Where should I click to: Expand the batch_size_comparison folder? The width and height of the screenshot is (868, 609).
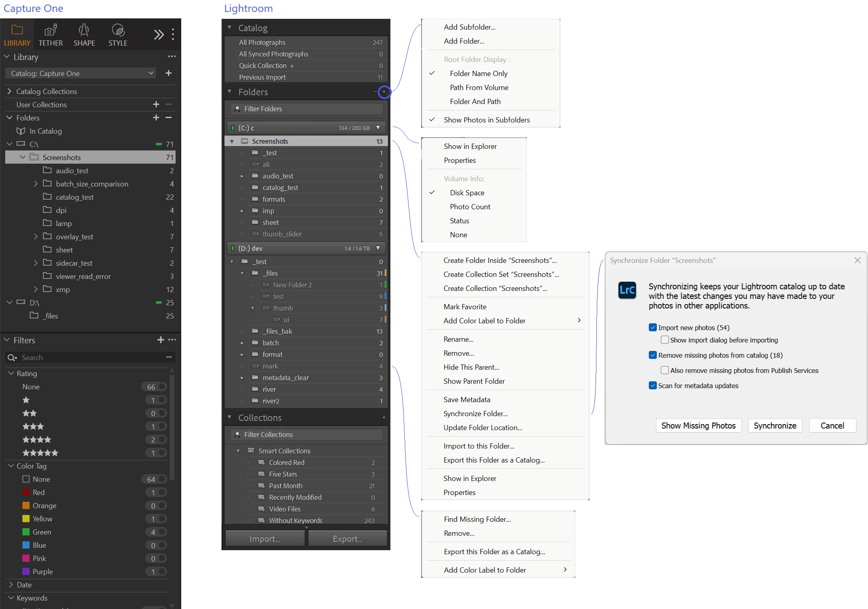pos(36,184)
